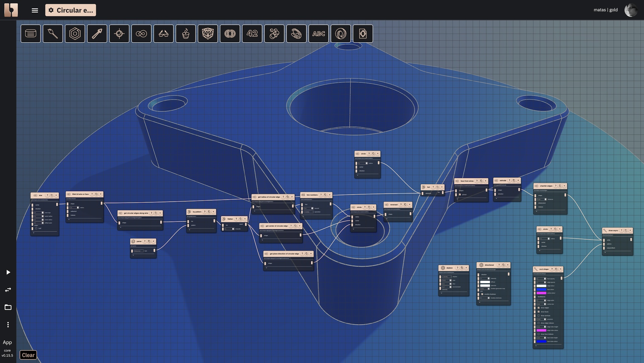Open the crosshair target category icon
Viewport: 644px width, 363px height.
click(119, 34)
